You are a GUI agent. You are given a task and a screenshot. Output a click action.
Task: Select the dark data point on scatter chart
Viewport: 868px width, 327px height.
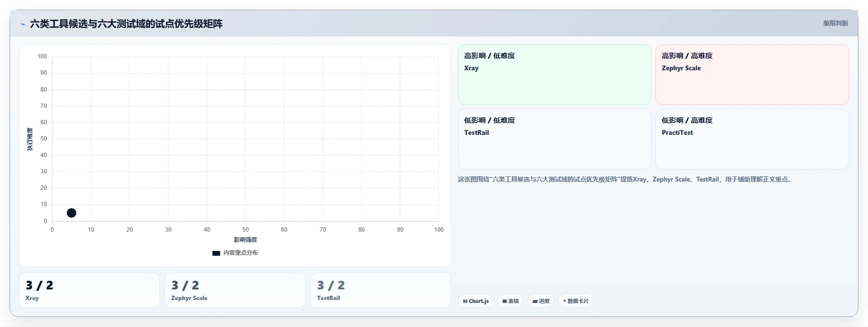pos(71,213)
